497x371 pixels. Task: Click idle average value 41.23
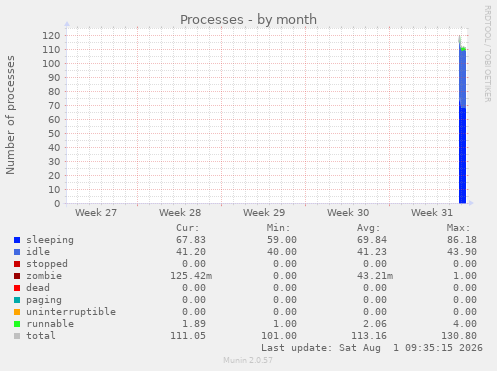pyautogui.click(x=372, y=252)
